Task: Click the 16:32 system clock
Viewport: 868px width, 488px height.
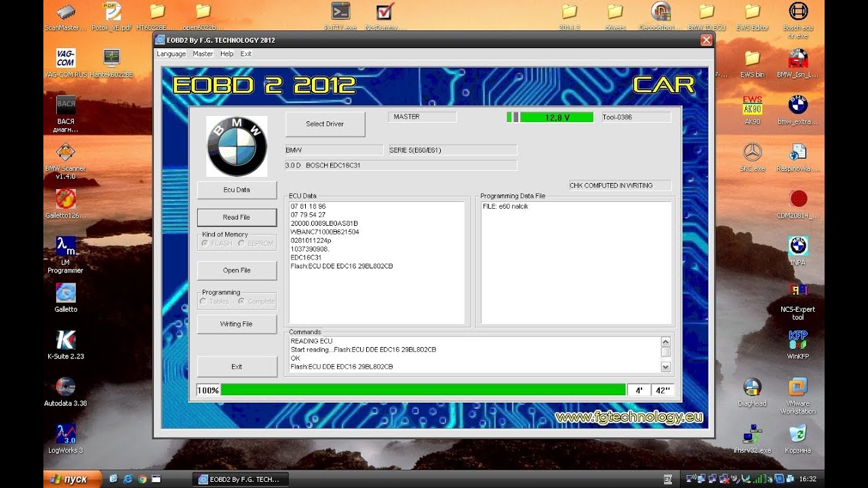Action: pos(808,479)
